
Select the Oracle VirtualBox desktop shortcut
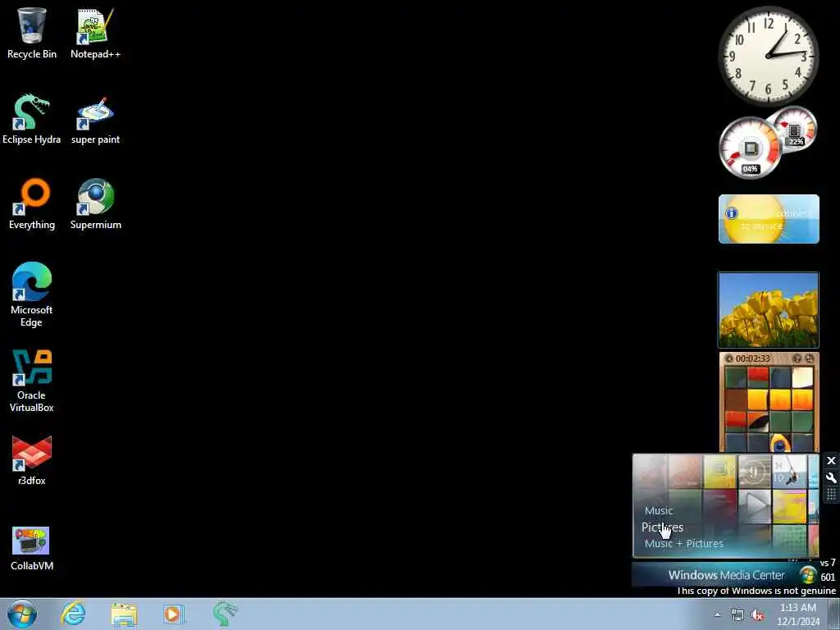(x=32, y=381)
